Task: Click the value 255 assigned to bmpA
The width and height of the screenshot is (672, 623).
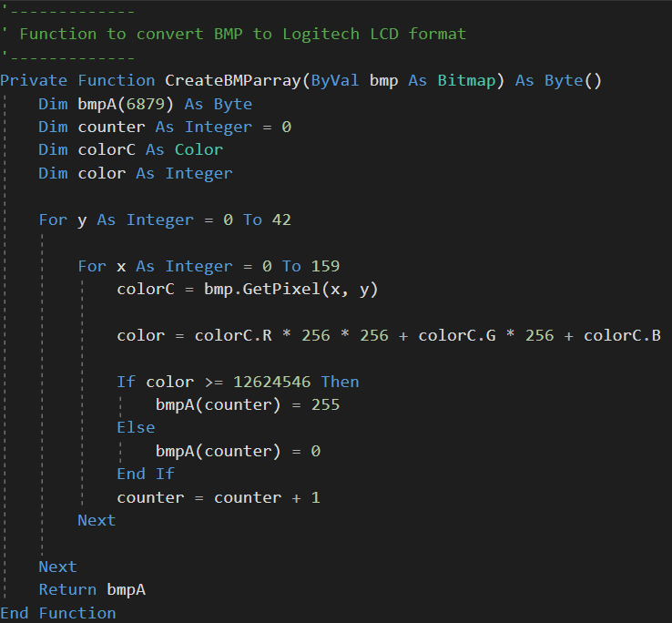Action: point(325,404)
